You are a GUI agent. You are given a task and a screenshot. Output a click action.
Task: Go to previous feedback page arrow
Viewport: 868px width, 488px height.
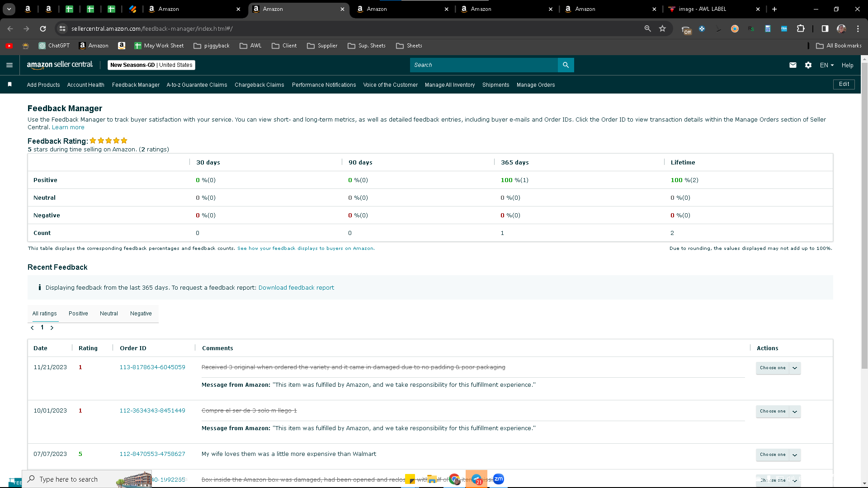pyautogui.click(x=32, y=328)
